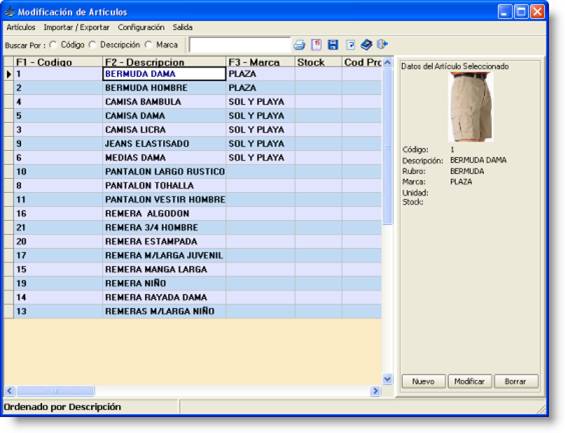Click the printer icon in toolbar
Viewport: 565px width, 433px height.
[x=299, y=45]
